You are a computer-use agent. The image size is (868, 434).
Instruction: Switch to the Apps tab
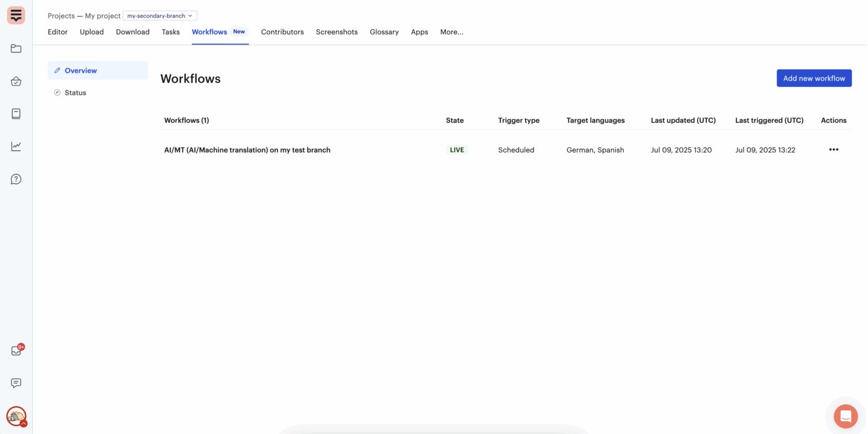click(x=419, y=32)
